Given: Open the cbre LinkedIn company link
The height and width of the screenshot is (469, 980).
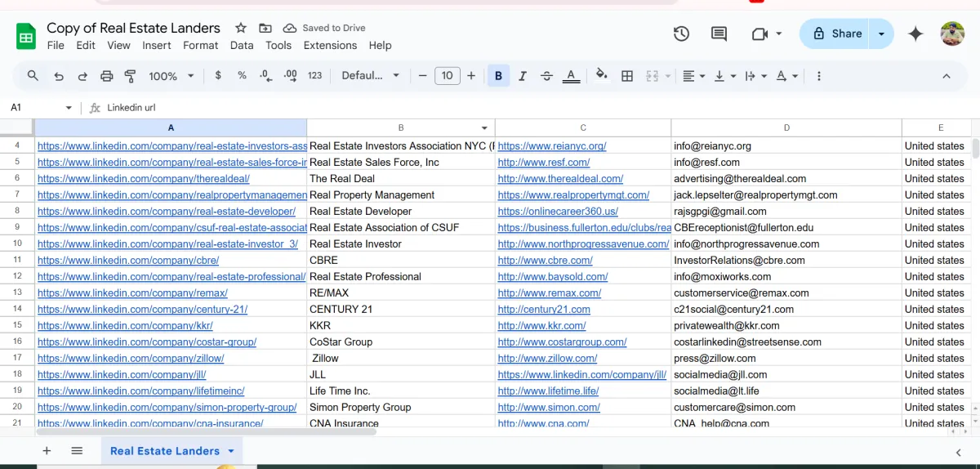Looking at the screenshot, I should tap(128, 260).
